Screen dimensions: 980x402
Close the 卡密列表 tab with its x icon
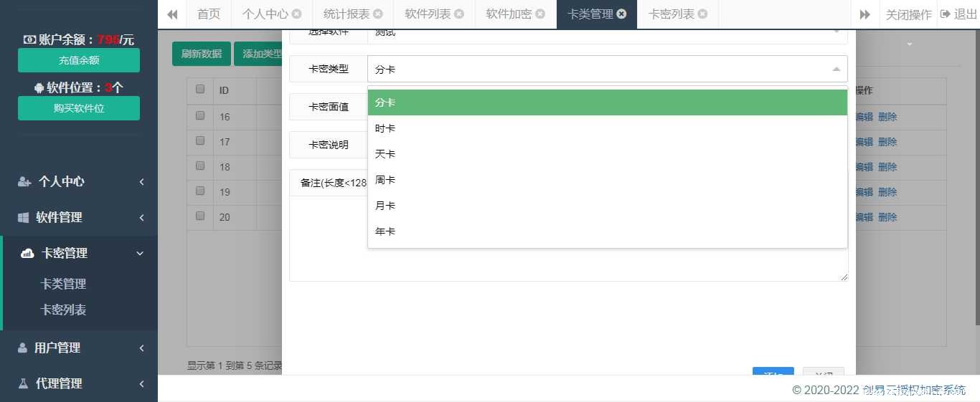[x=702, y=14]
